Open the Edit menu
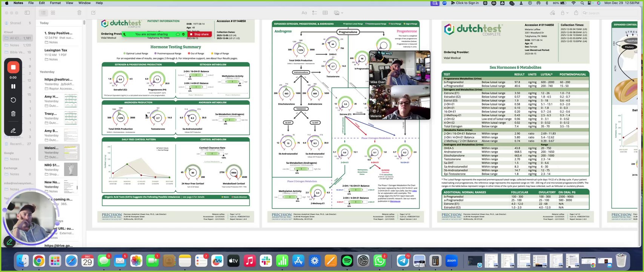Image resolution: width=644 pixels, height=272 pixels. (42, 3)
